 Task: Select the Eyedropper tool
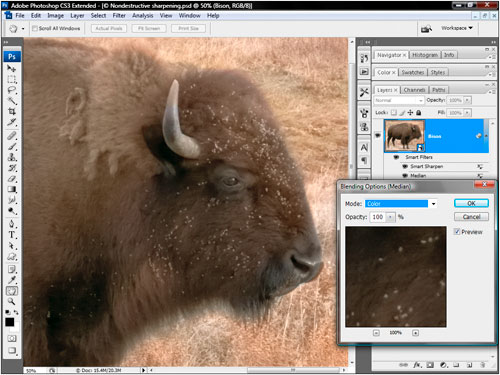(12, 280)
